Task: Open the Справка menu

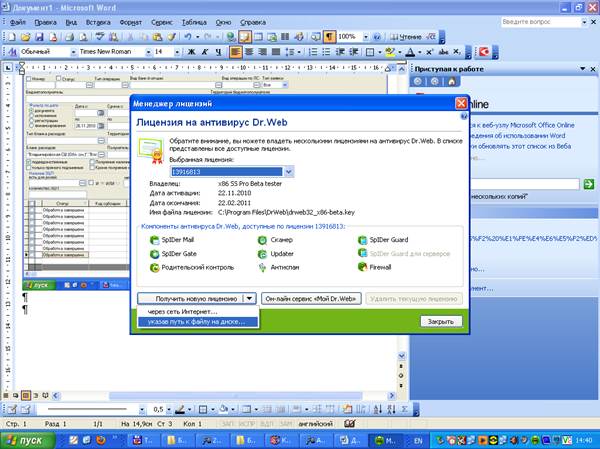Action: [253, 22]
